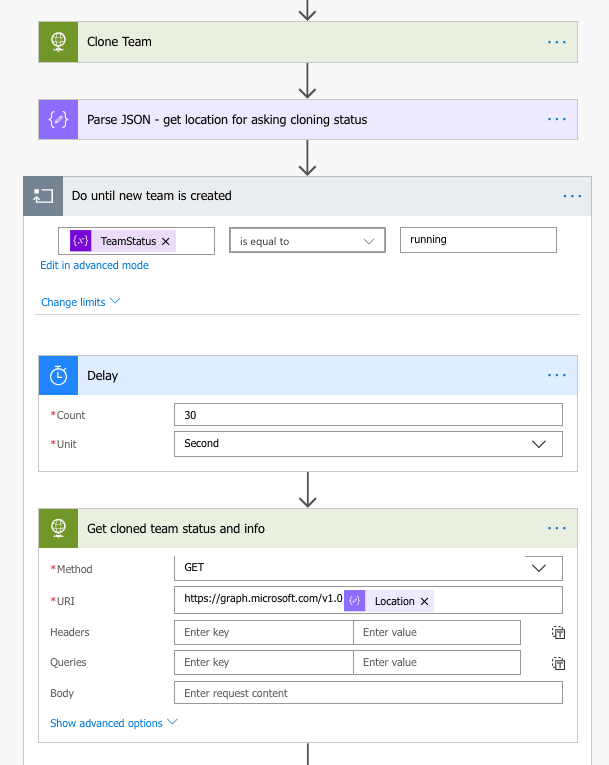
Task: Open Parse JSON action ellipsis menu
Action: 557,119
